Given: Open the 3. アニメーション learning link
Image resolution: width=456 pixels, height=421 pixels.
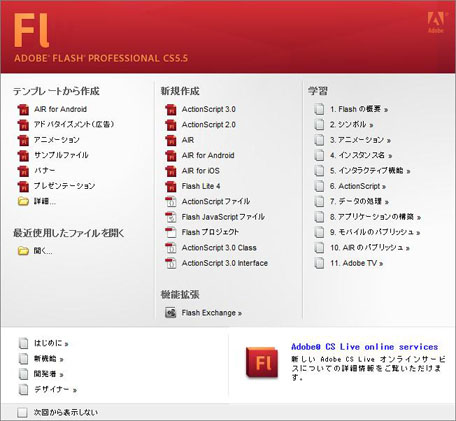Looking at the screenshot, I should (x=360, y=140).
